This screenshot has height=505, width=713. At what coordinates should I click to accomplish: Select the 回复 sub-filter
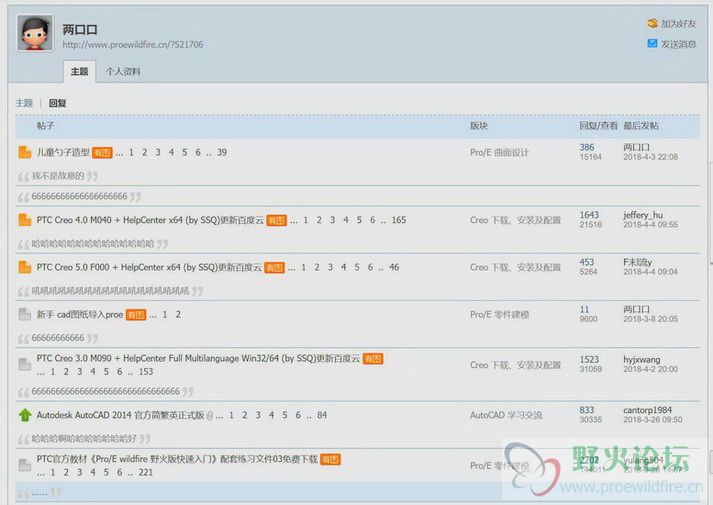pos(57,103)
